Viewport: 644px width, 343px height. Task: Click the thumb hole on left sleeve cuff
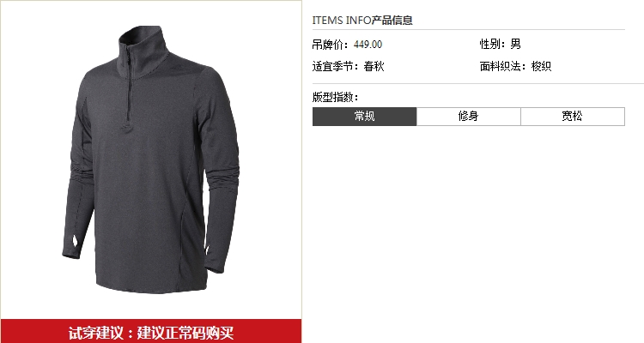[x=76, y=241]
